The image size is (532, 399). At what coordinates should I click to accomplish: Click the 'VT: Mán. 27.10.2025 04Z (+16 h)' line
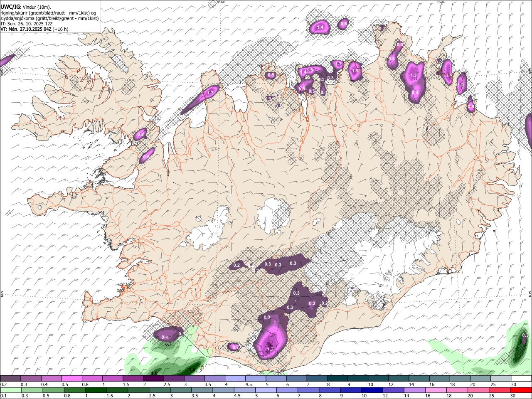[x=34, y=29]
